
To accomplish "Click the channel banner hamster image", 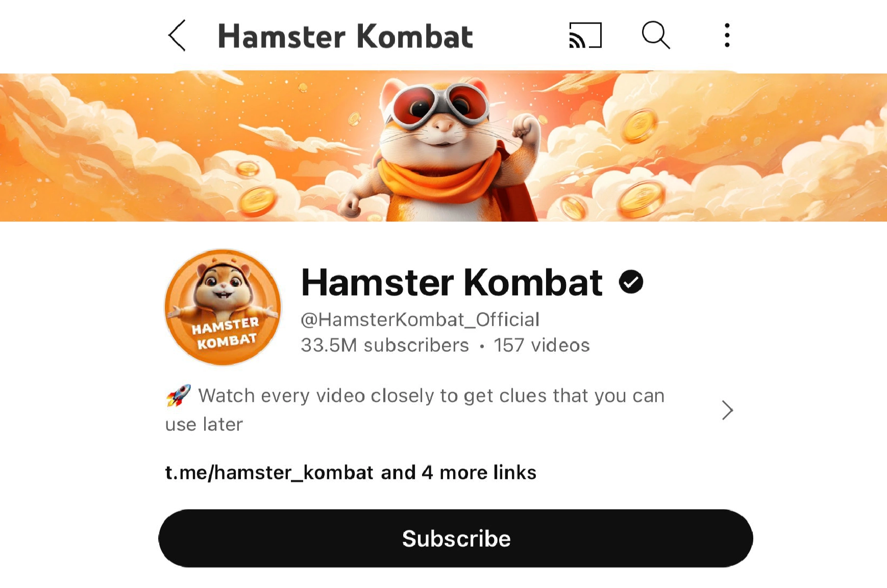I will coord(443,148).
